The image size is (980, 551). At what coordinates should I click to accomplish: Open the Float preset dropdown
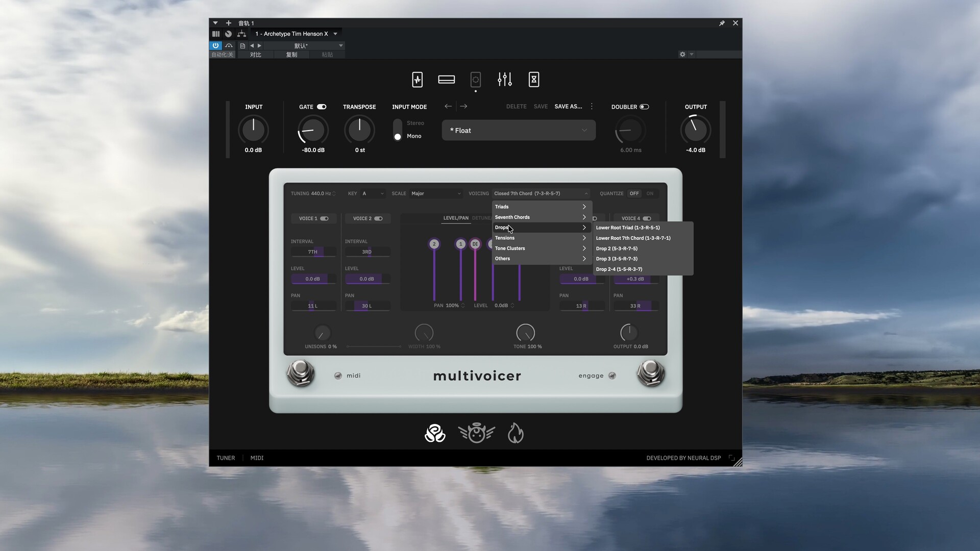point(519,130)
